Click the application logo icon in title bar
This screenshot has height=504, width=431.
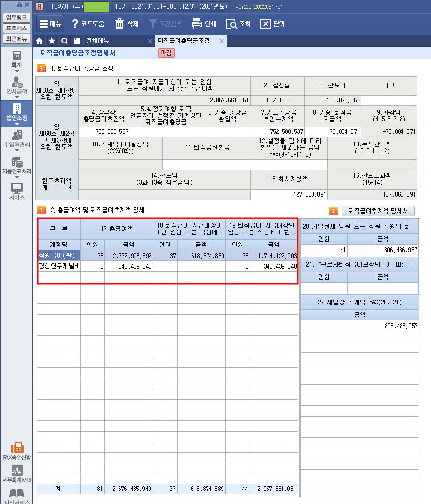pyautogui.click(x=39, y=6)
